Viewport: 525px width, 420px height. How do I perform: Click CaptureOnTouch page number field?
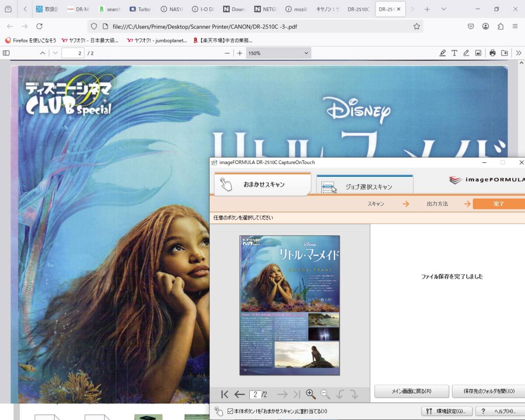(x=255, y=394)
